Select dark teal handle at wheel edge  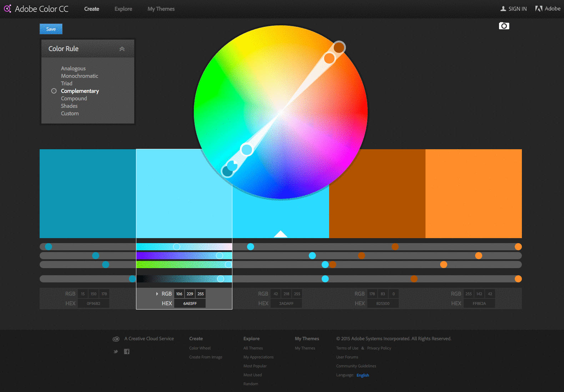tap(227, 172)
